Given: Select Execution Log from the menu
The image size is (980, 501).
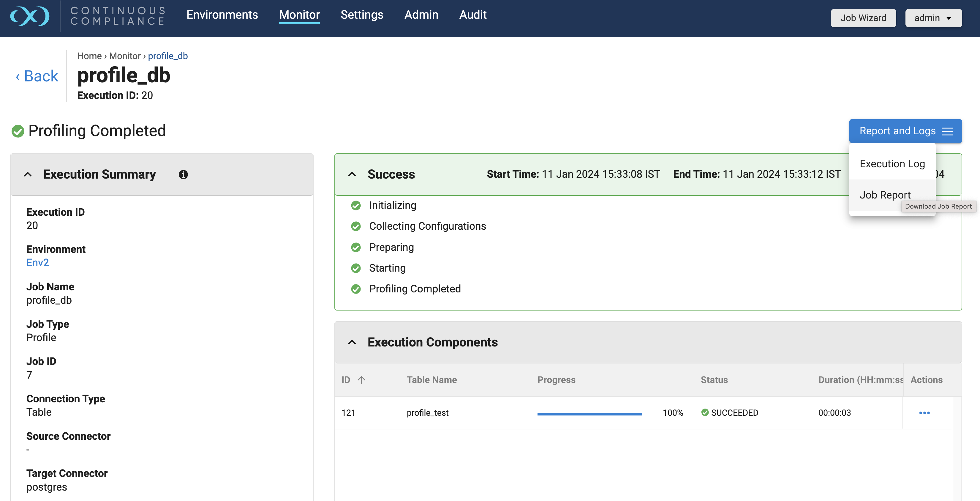Looking at the screenshot, I should click(x=892, y=164).
